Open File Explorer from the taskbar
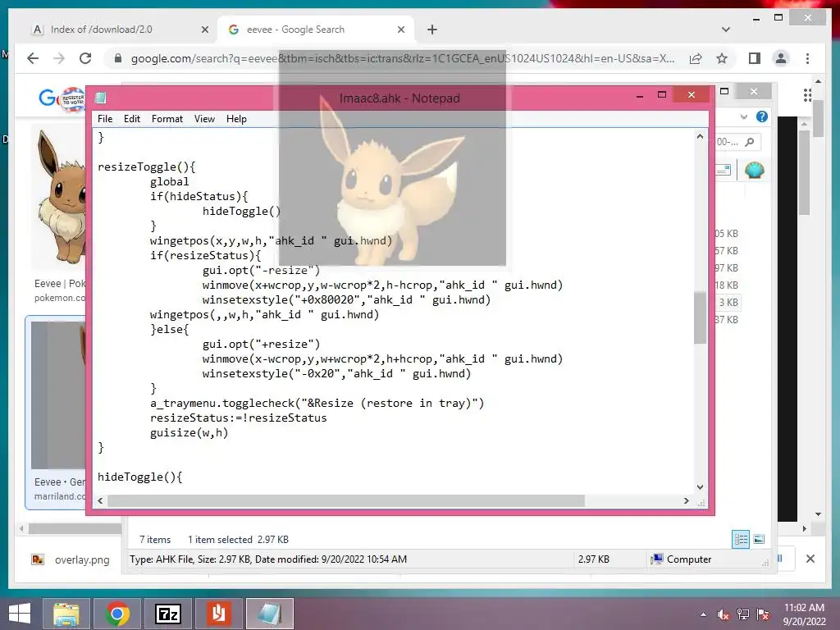 point(66,614)
